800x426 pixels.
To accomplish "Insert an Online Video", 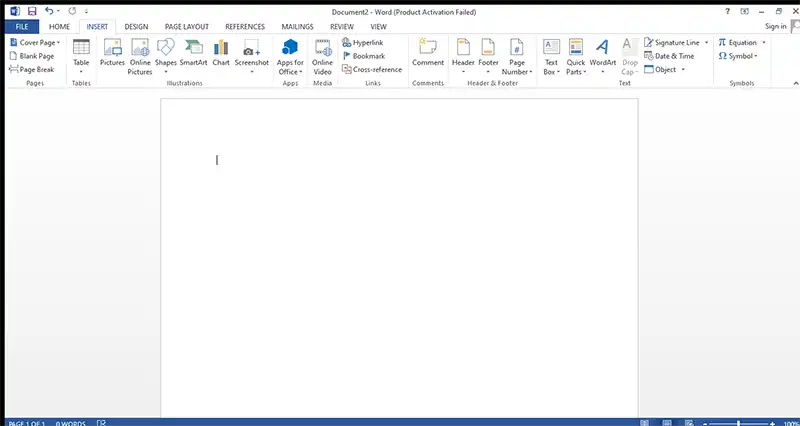I will click(x=322, y=57).
